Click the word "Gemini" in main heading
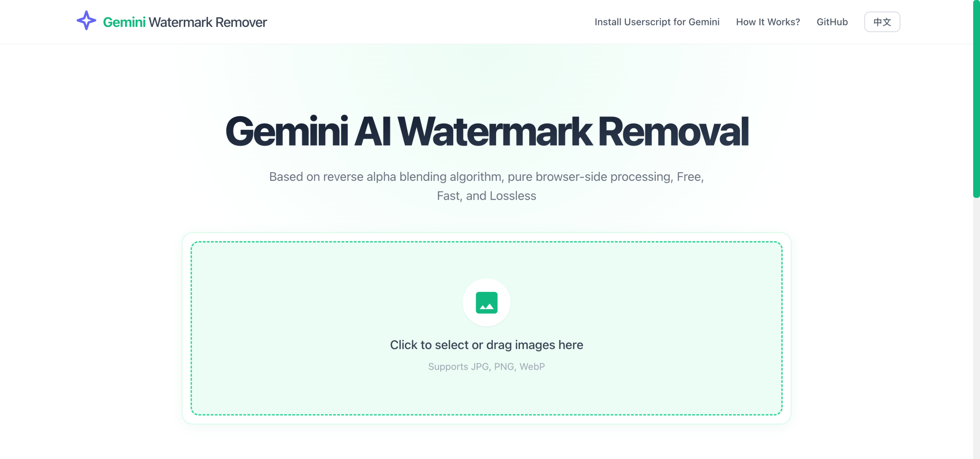The width and height of the screenshot is (980, 459). pos(287,131)
